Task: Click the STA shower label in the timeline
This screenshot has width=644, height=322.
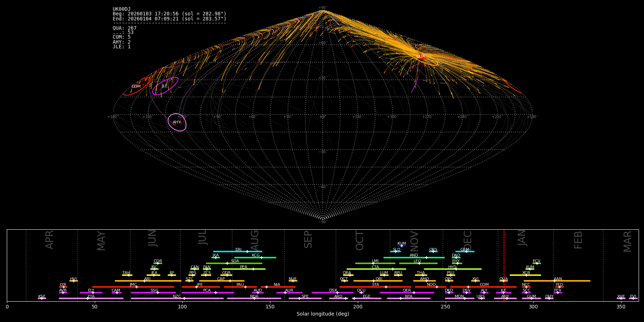Action: pyautogui.click(x=375, y=285)
